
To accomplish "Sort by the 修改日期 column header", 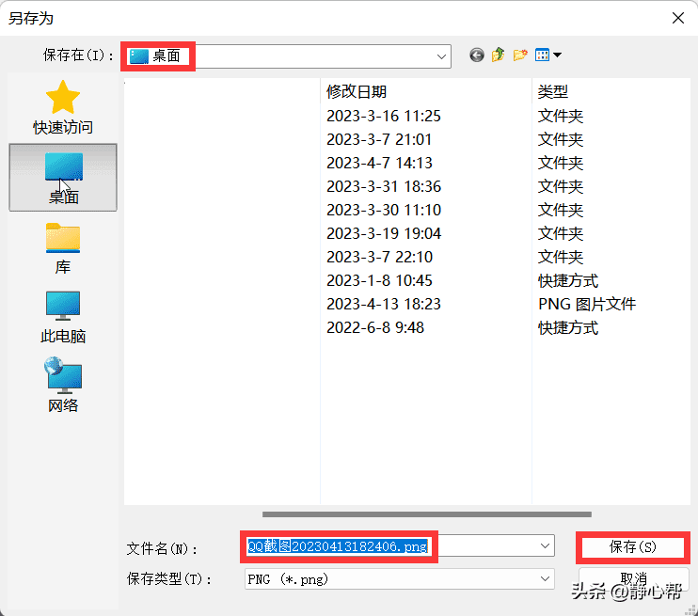I will coord(357,91).
